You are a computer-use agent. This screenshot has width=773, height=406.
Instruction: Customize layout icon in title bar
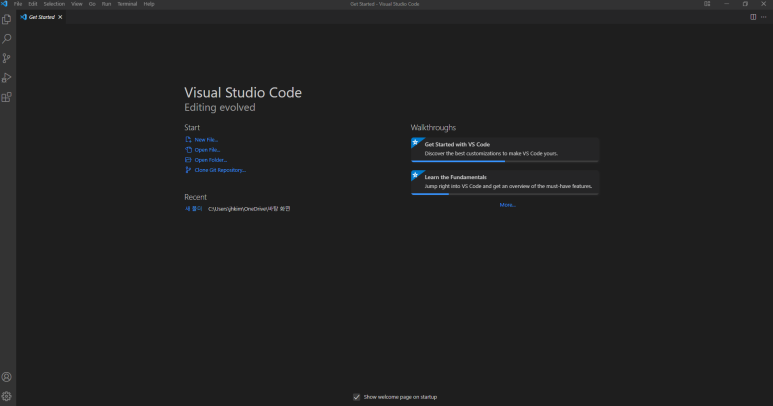[707, 4]
